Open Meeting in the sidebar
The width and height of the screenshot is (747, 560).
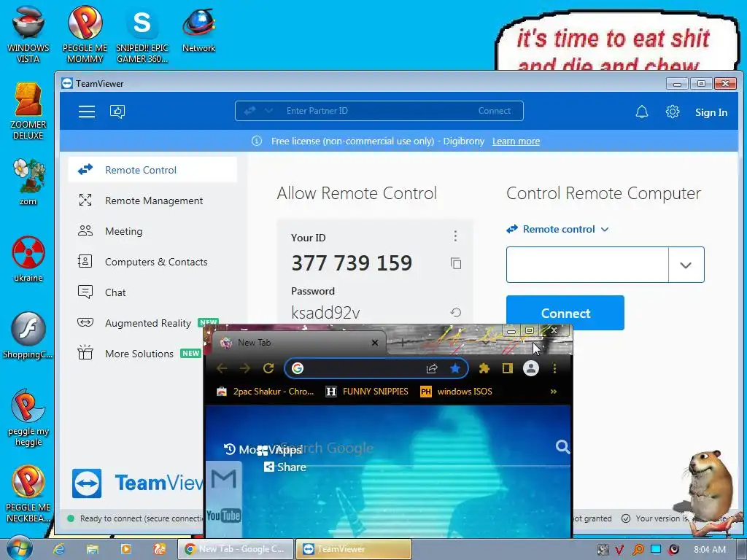(x=152, y=231)
